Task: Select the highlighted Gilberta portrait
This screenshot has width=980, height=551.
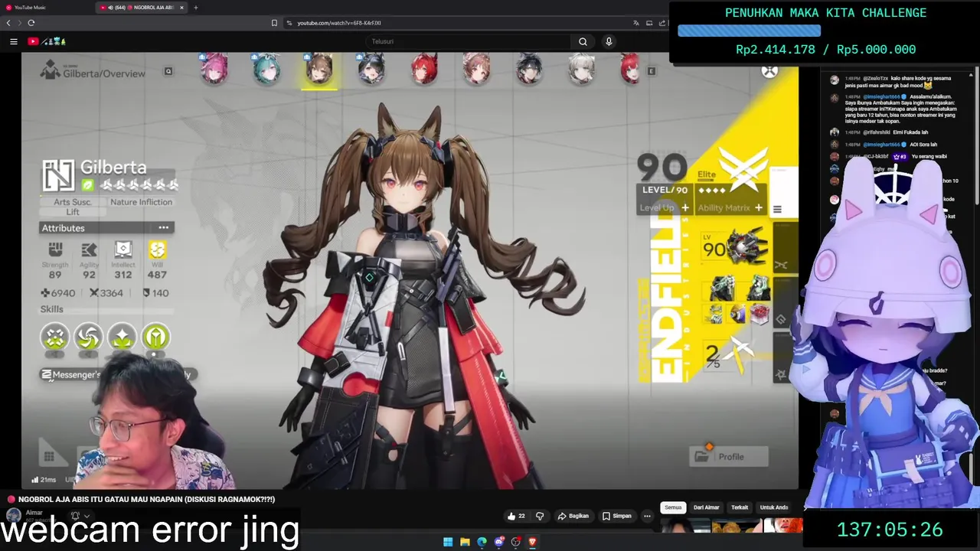Action: pos(319,70)
